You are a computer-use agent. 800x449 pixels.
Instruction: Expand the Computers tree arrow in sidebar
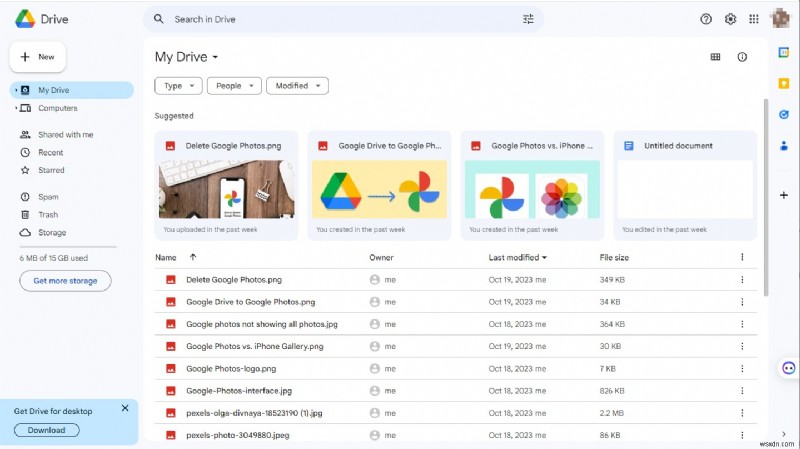pos(16,108)
